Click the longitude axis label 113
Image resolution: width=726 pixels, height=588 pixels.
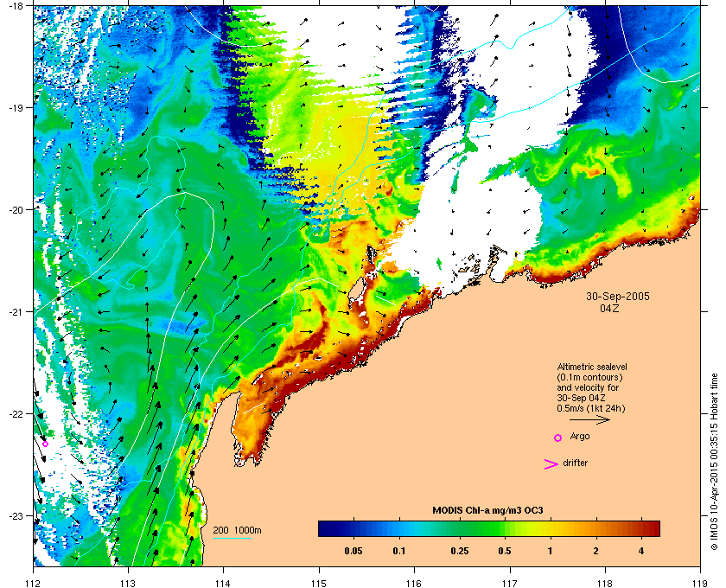[x=128, y=583]
